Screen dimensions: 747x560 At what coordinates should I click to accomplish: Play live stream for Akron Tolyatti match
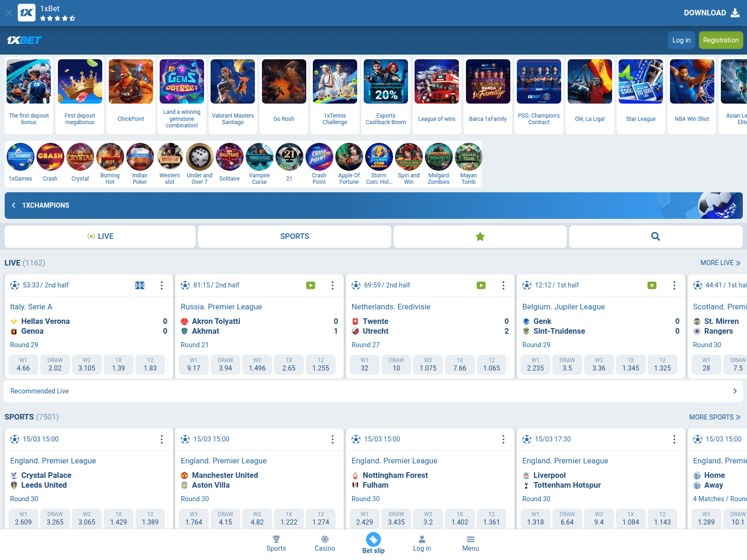point(310,286)
